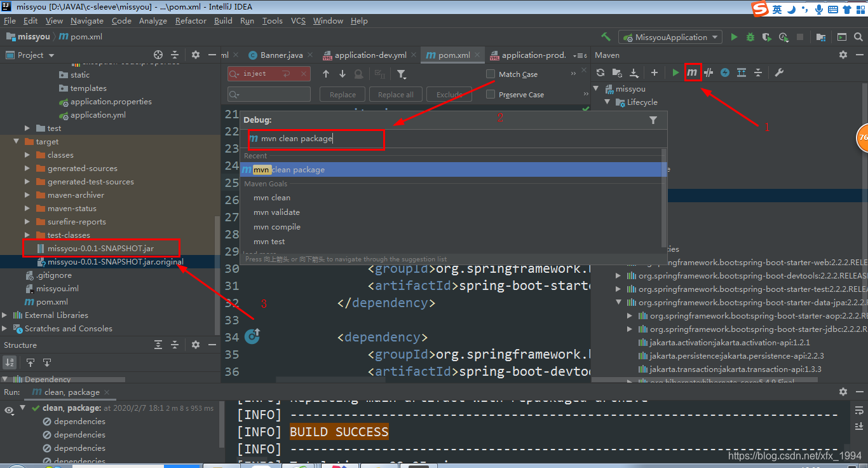This screenshot has width=868, height=468.
Task: Toggle Maven Offline mode icon
Action: 725,72
